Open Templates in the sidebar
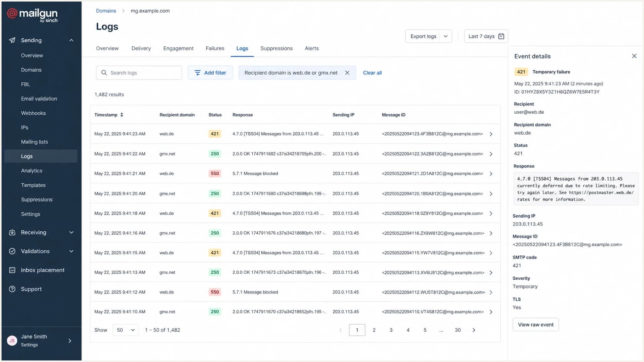The height and width of the screenshot is (362, 644). click(33, 185)
